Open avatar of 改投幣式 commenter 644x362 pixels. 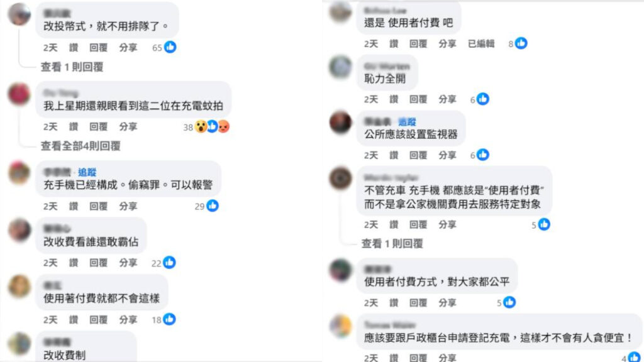(x=19, y=14)
